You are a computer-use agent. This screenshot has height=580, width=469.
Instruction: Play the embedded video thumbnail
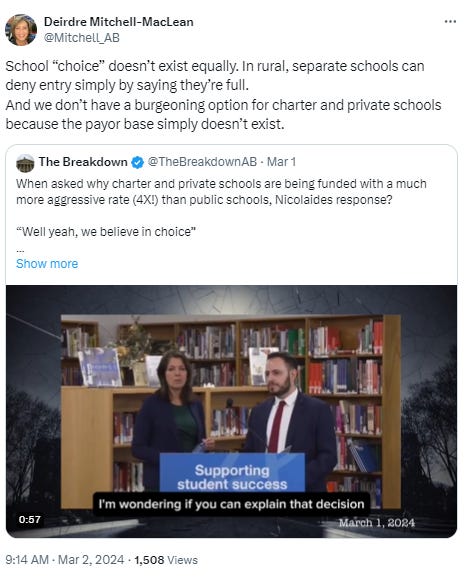232,411
